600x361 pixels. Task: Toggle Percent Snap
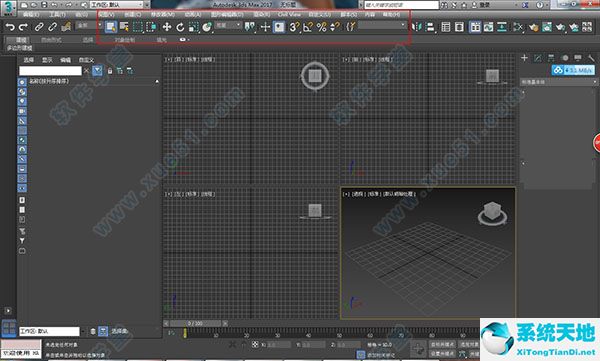(322, 27)
